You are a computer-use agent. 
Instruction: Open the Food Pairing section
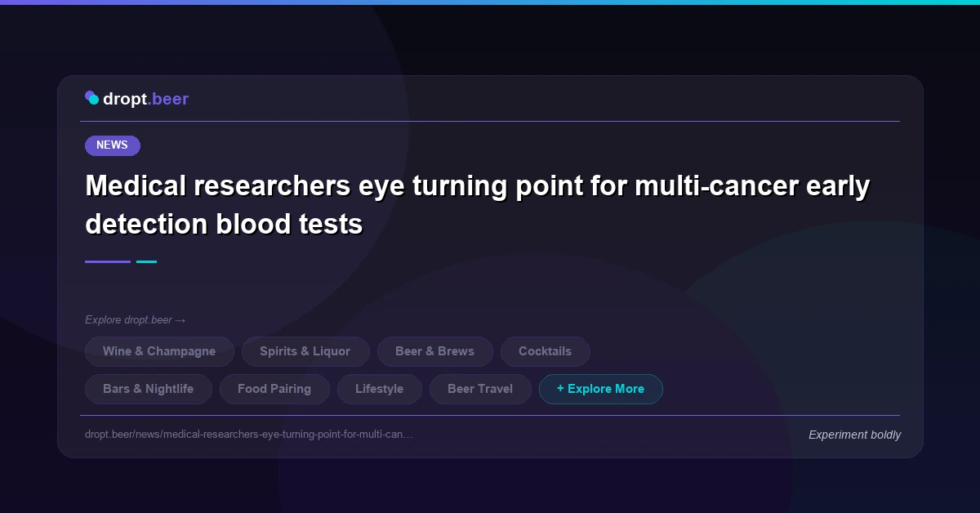(274, 389)
